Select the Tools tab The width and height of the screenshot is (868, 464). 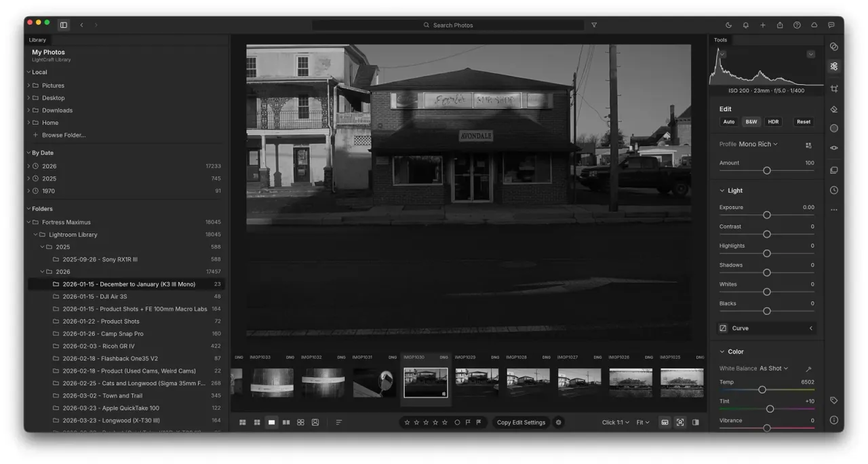[720, 40]
